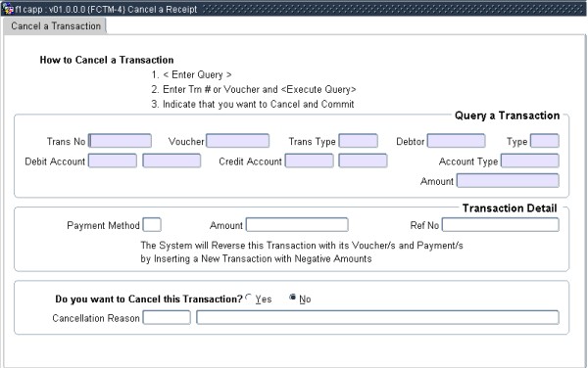Click the first Credit Account field
The width and height of the screenshot is (588, 368).
tap(309, 161)
